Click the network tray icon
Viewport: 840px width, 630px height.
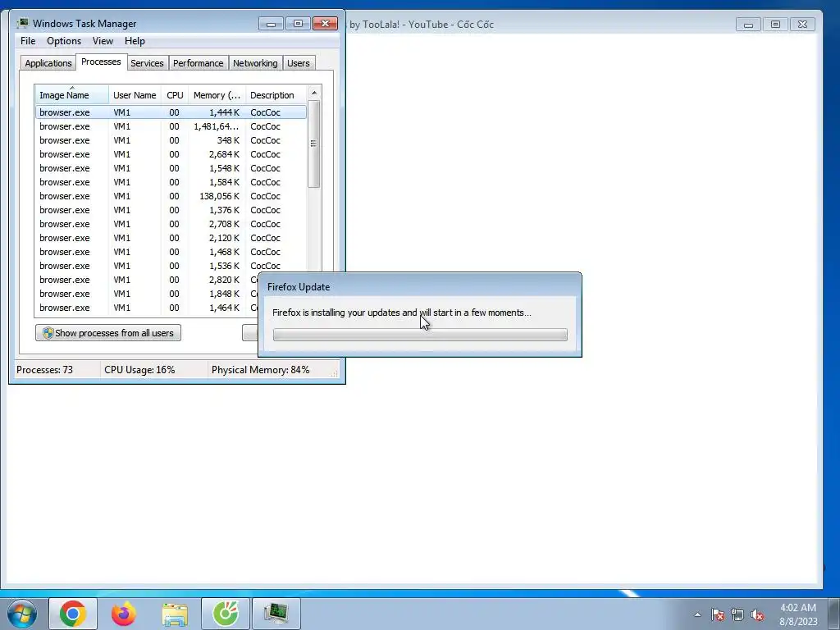[x=737, y=614]
